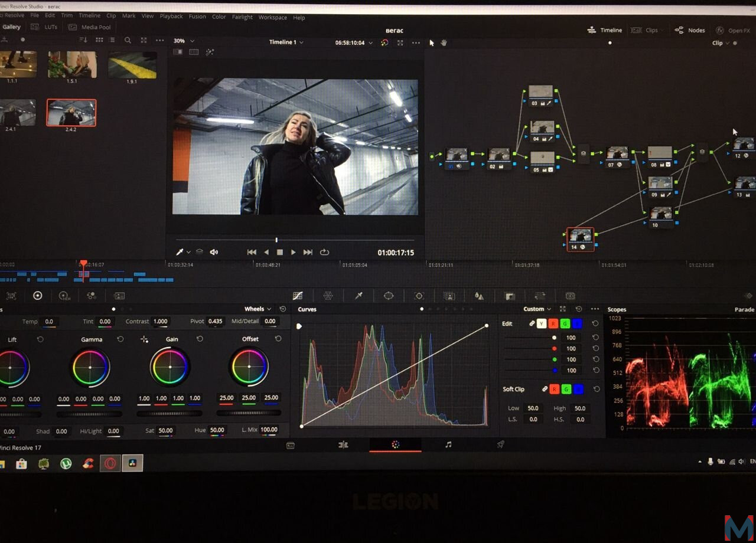
Task: Toggle curve channel ganging link in Edit
Action: 532,323
